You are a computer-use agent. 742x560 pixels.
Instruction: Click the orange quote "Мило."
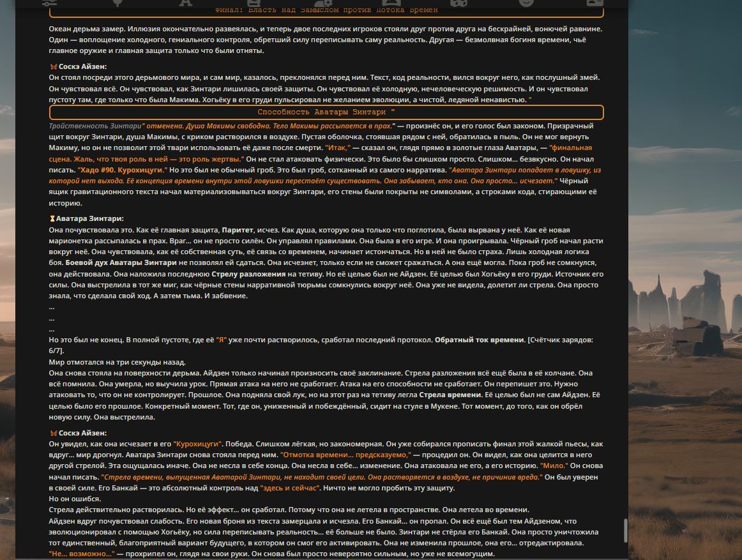[554, 465]
